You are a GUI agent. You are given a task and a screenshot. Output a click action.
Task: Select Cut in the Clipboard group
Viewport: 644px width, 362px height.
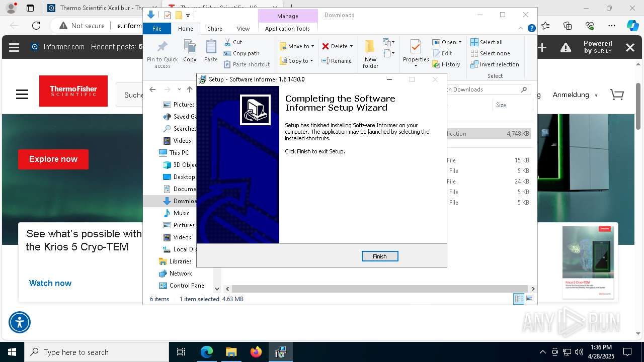click(233, 42)
